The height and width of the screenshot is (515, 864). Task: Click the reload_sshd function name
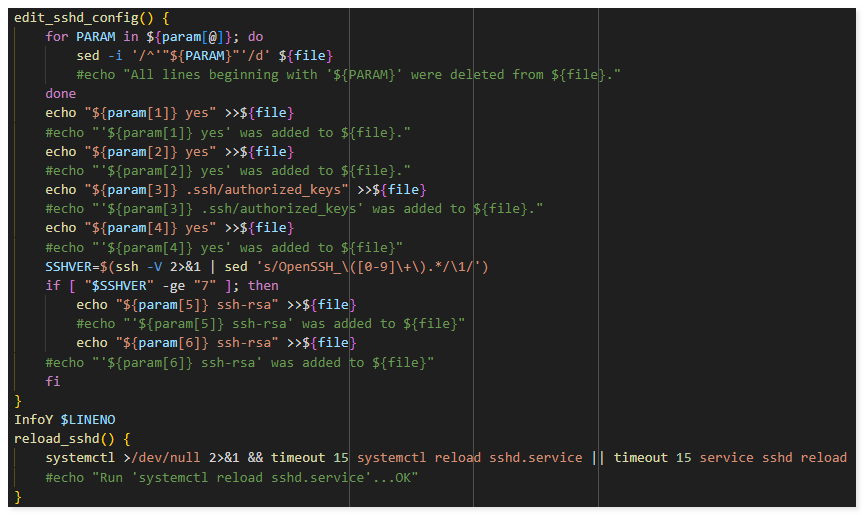tap(60, 439)
